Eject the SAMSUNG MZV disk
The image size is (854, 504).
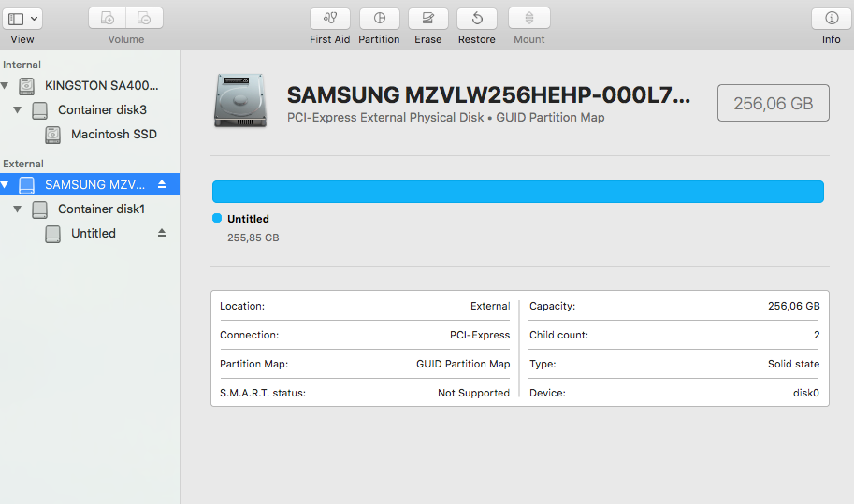pyautogui.click(x=162, y=184)
